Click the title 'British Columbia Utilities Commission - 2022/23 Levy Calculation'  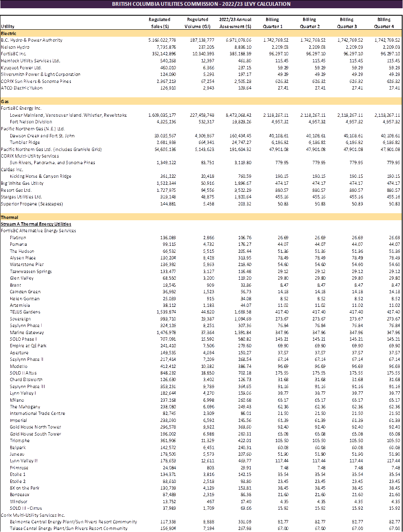201,4
